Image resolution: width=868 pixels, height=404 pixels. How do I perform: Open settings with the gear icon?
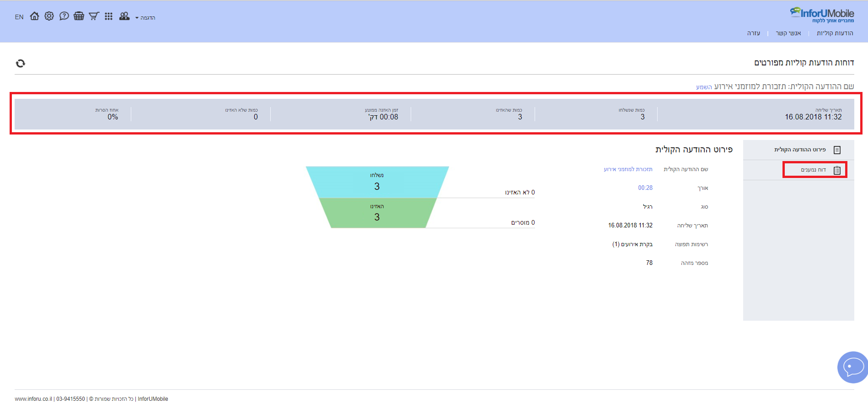49,16
